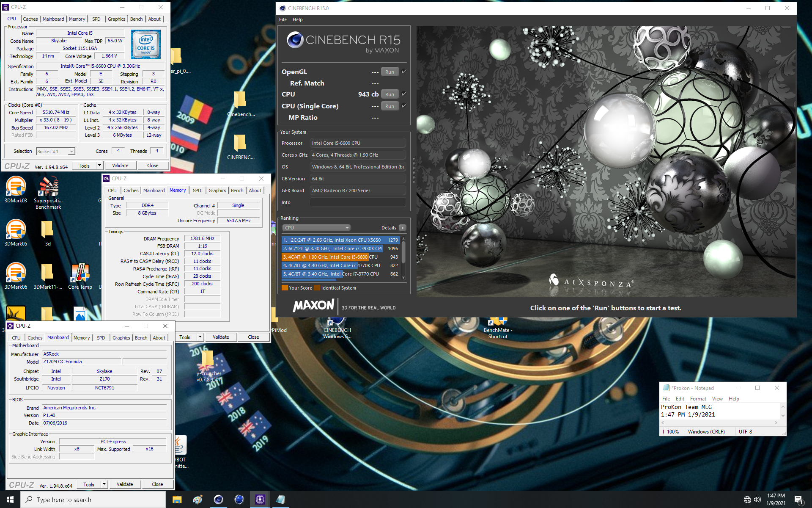
Task: Expand the ranking Details arrow button
Action: [403, 228]
